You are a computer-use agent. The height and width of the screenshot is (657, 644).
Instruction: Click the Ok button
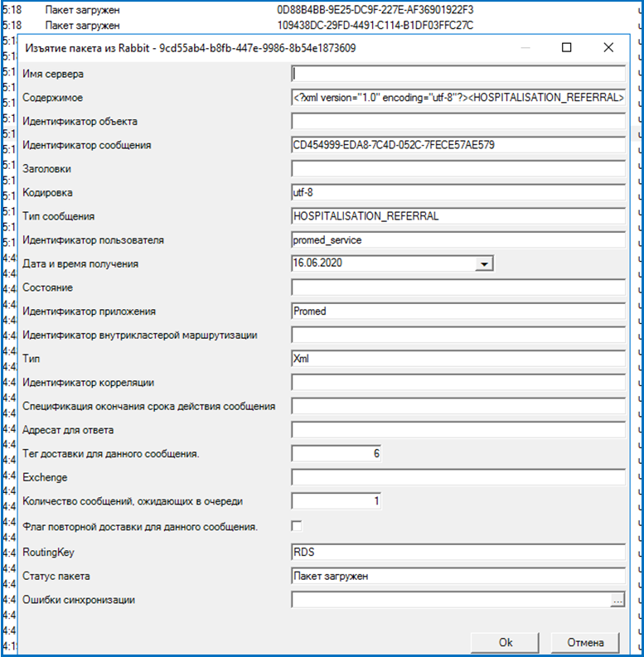point(506,642)
